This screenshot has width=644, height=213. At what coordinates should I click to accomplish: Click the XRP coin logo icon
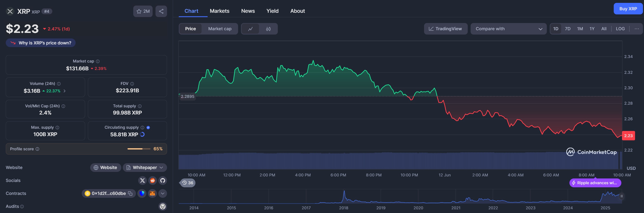coord(10,11)
